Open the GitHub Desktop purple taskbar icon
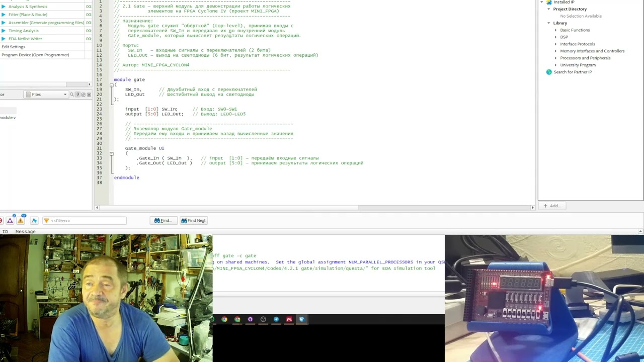The height and width of the screenshot is (362, 644). [250, 319]
